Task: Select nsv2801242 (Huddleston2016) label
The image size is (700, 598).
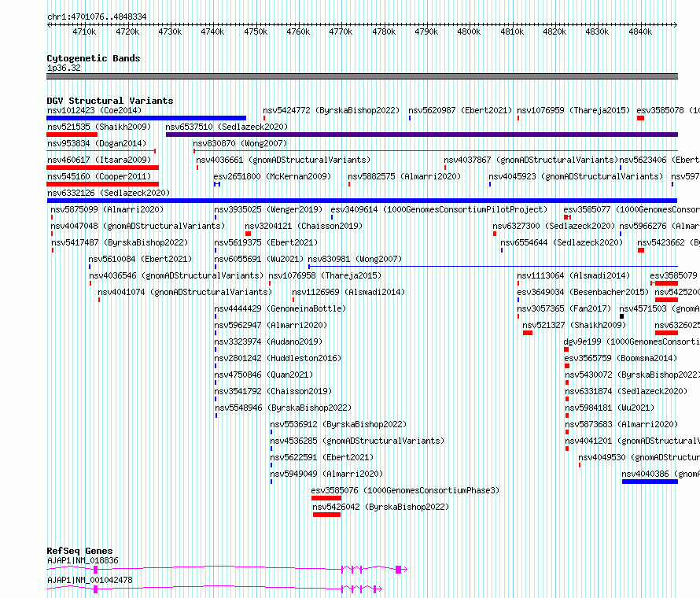Action: point(278,358)
